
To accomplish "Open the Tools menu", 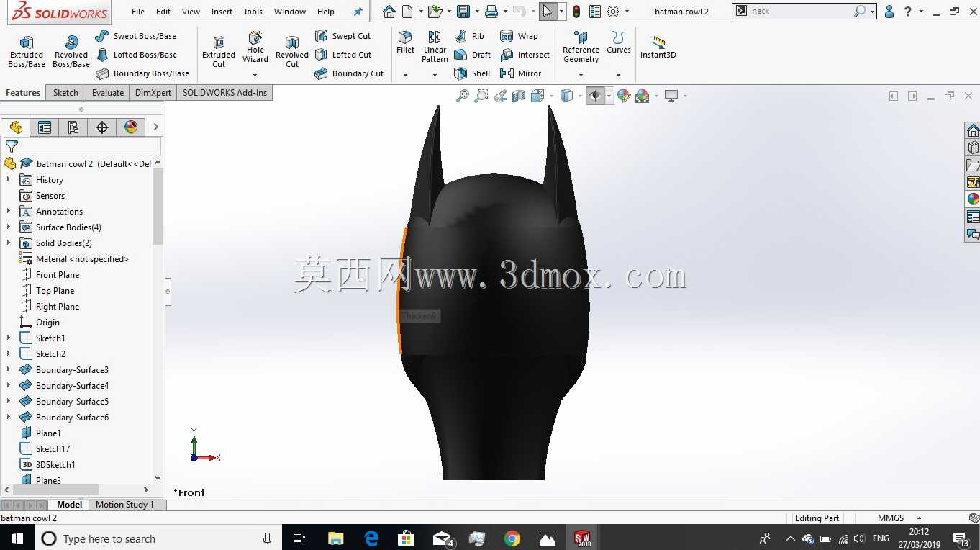I will coord(253,12).
